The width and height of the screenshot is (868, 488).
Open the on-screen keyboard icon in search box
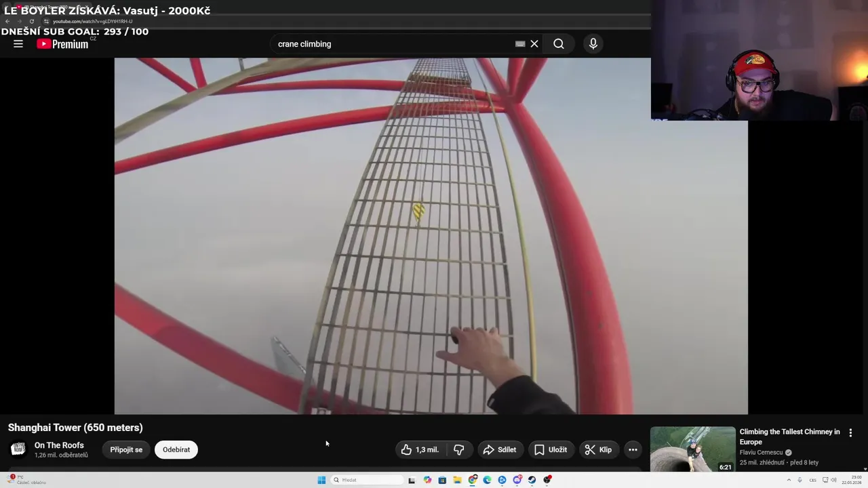[x=520, y=44]
